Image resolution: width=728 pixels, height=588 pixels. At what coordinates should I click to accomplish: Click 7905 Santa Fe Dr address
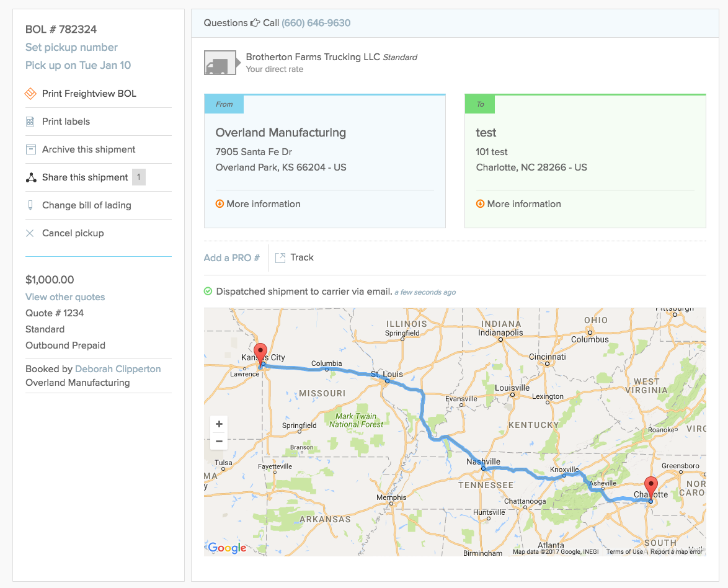(x=254, y=152)
